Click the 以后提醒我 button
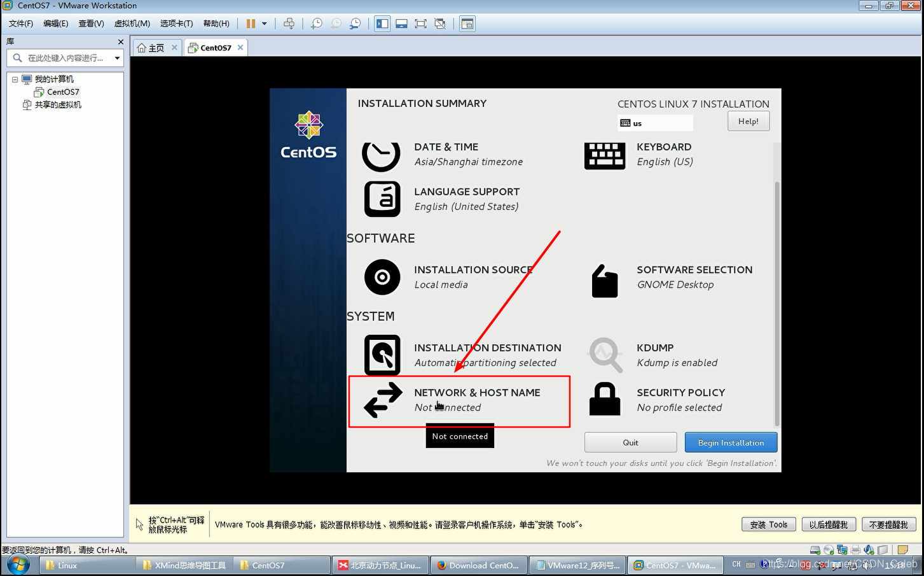The width and height of the screenshot is (924, 576). pos(829,524)
